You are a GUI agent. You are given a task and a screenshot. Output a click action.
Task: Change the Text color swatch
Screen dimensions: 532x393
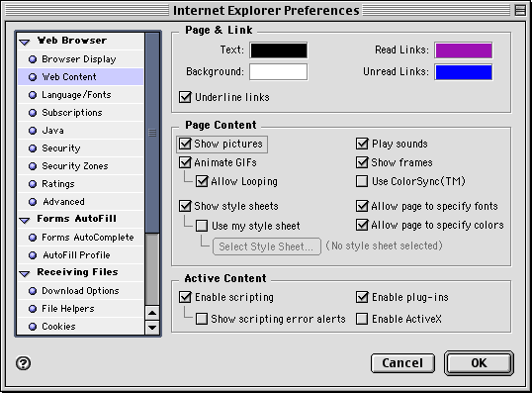(279, 50)
